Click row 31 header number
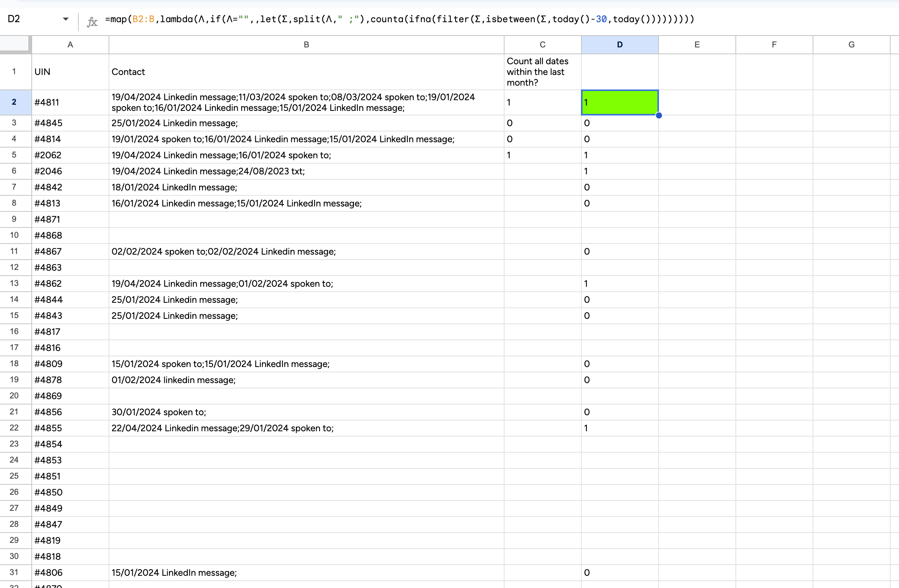The height and width of the screenshot is (588, 899). (x=14, y=572)
